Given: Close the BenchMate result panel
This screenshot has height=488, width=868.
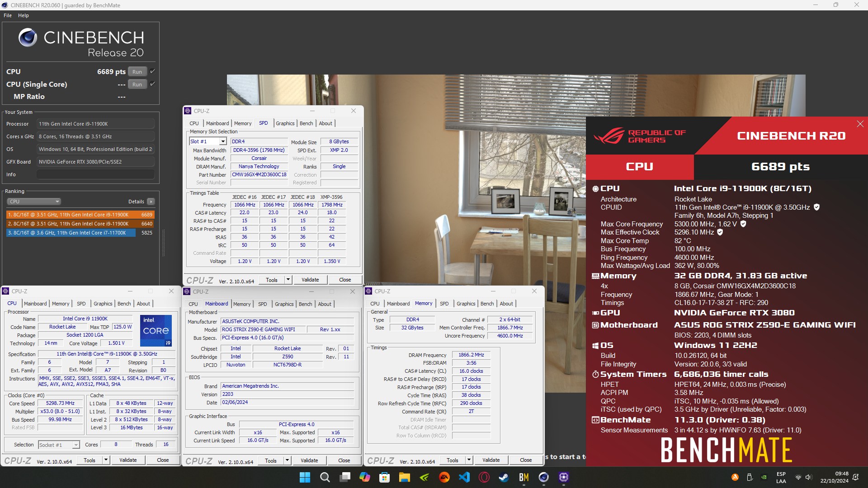Looking at the screenshot, I should tap(860, 124).
